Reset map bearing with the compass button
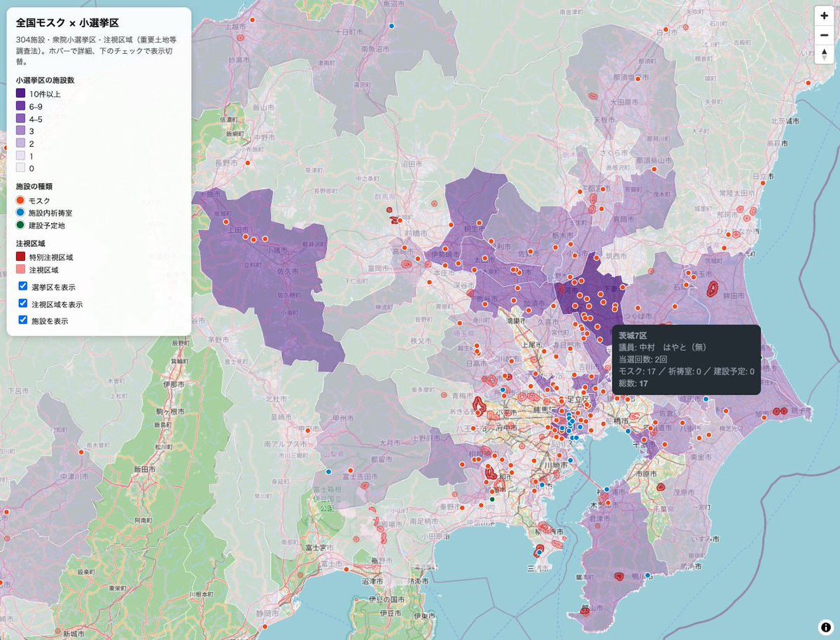The width and height of the screenshot is (840, 640). coord(824,56)
